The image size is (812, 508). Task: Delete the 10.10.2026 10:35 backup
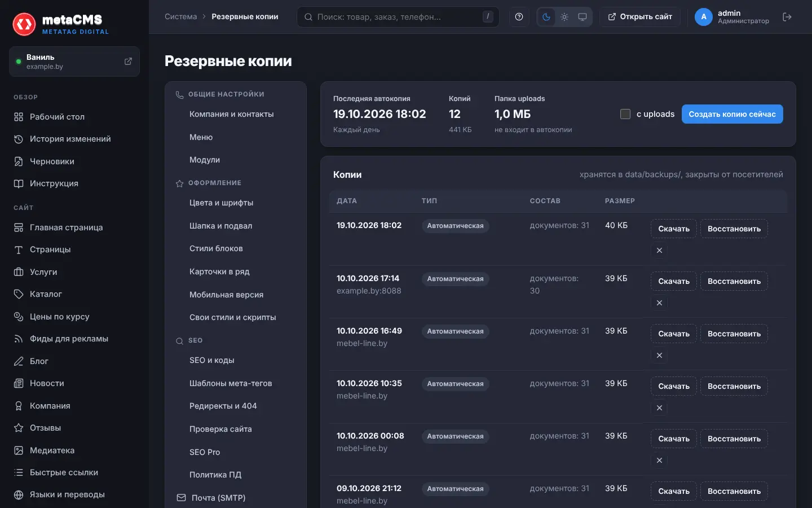[659, 408]
